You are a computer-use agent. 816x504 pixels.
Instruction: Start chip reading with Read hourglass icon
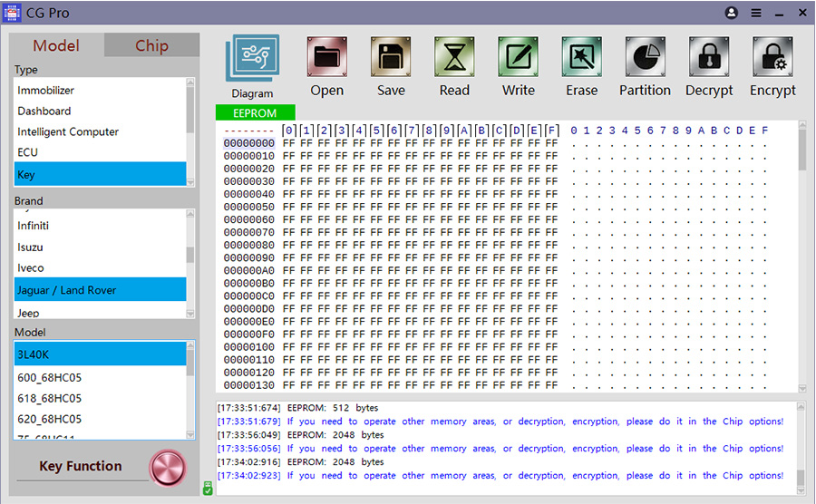454,60
